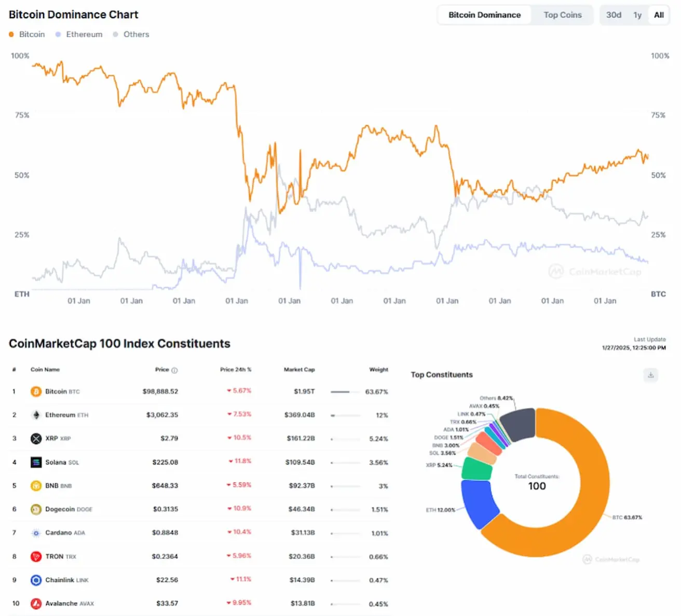
Task: Click the ETH 12.00% donut chart label
Action: 441,511
